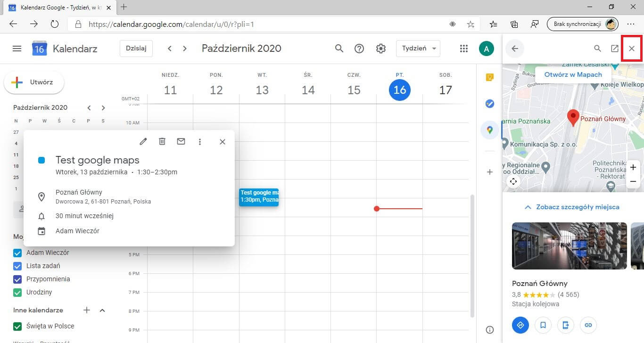Image resolution: width=644 pixels, height=343 pixels.
Task: Open Google Keep side panel icon
Action: coord(490,78)
